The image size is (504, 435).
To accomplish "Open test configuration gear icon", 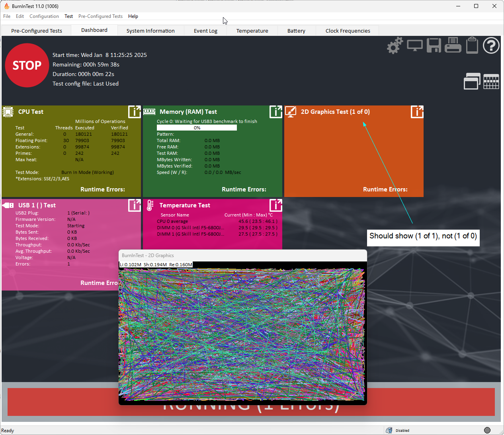I will (395, 45).
